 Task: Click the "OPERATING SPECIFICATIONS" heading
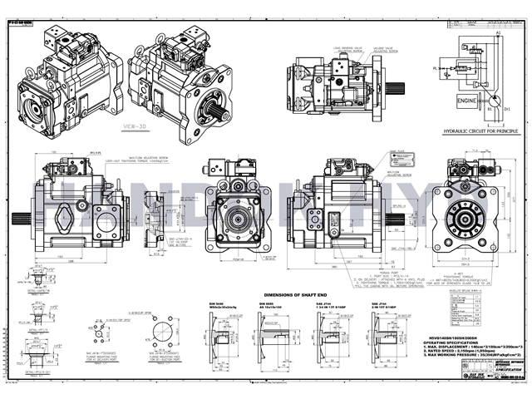[451, 343]
